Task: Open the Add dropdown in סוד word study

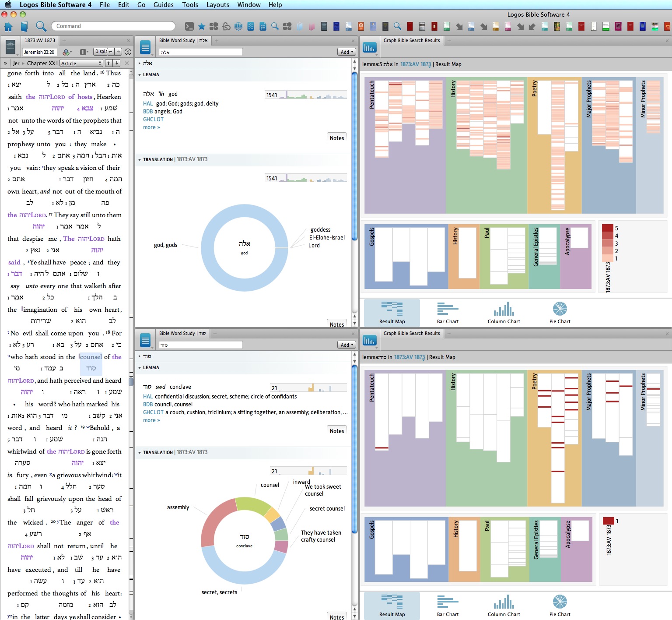Action: 346,345
